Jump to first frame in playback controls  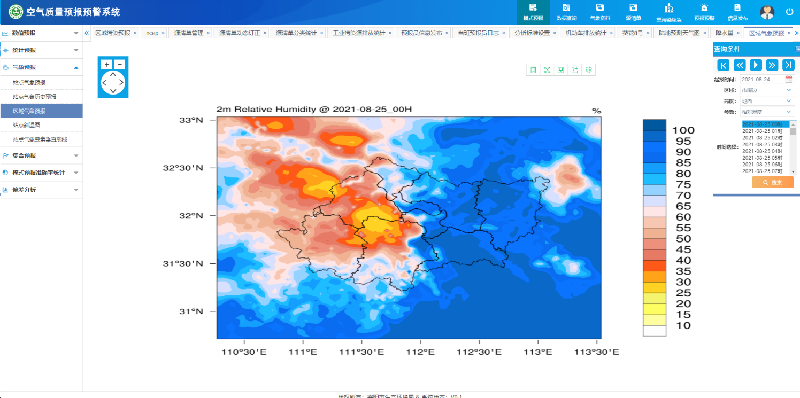[723, 65]
